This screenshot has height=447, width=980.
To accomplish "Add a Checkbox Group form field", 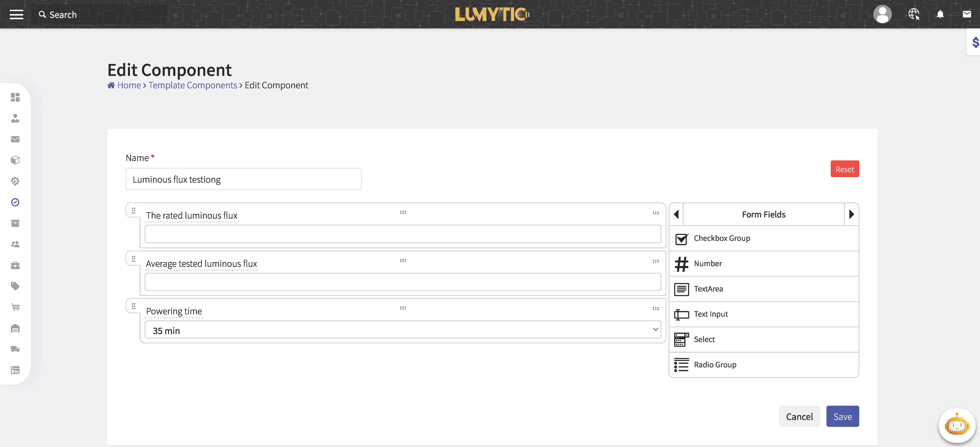I will [763, 238].
